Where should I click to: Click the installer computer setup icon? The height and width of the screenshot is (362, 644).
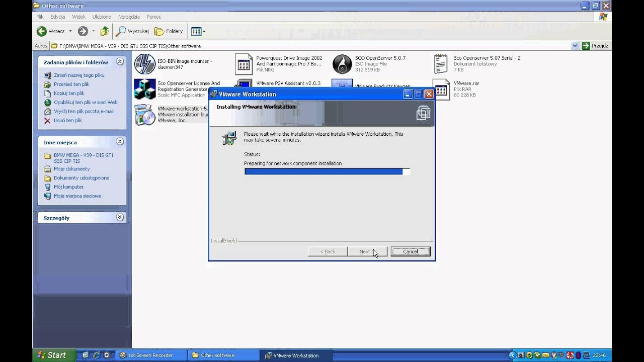(x=229, y=138)
